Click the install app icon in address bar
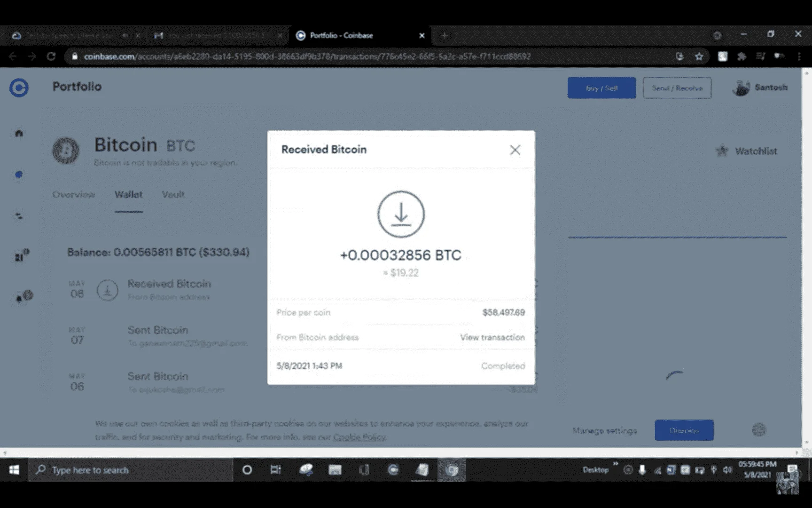 (679, 56)
